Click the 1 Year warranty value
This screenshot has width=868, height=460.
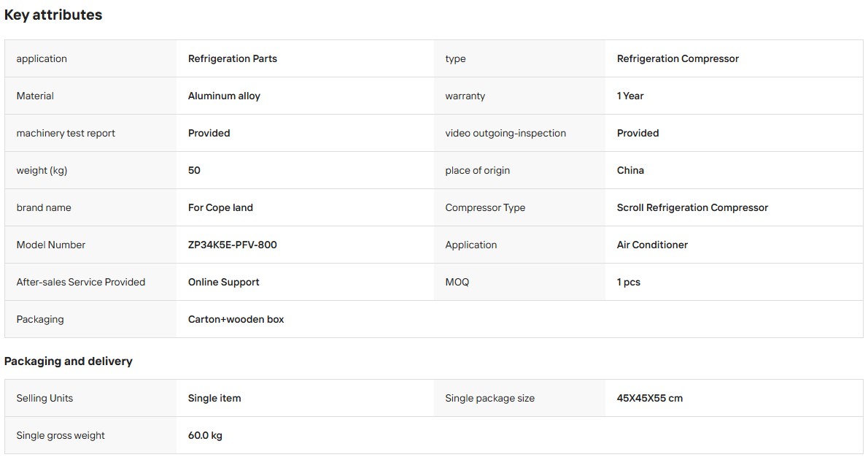(630, 96)
